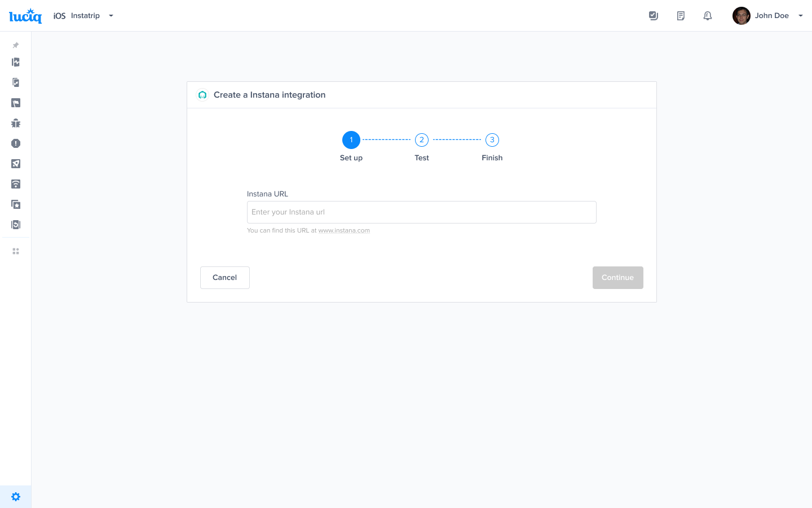Select step 2 Test circle
The height and width of the screenshot is (508, 812).
(x=422, y=140)
